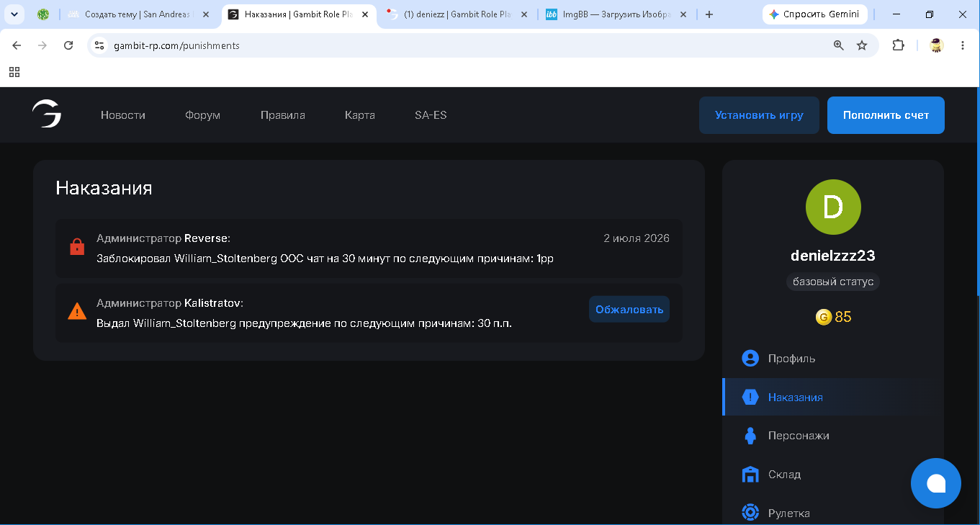
Task: Open the Рулетка sidebar link
Action: (x=788, y=513)
